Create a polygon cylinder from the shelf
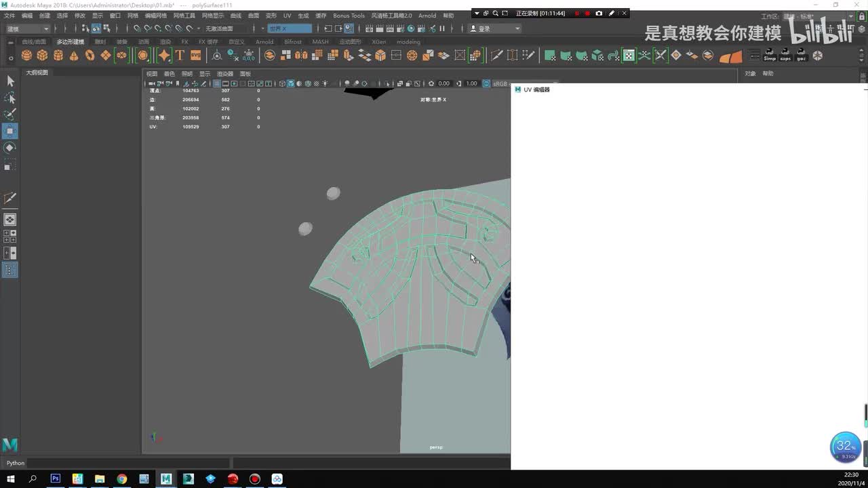This screenshot has height=488, width=868. click(58, 56)
